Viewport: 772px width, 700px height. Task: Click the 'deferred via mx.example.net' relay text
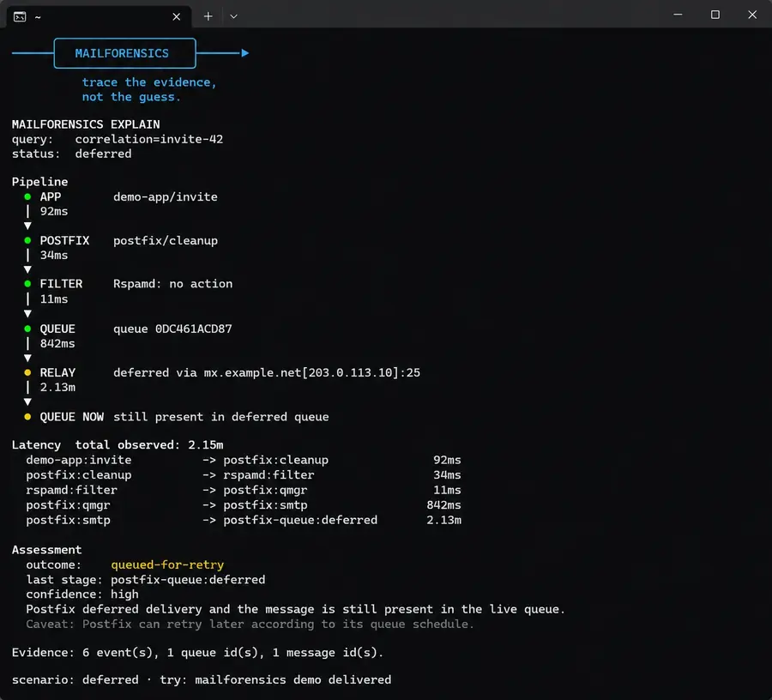tap(267, 372)
